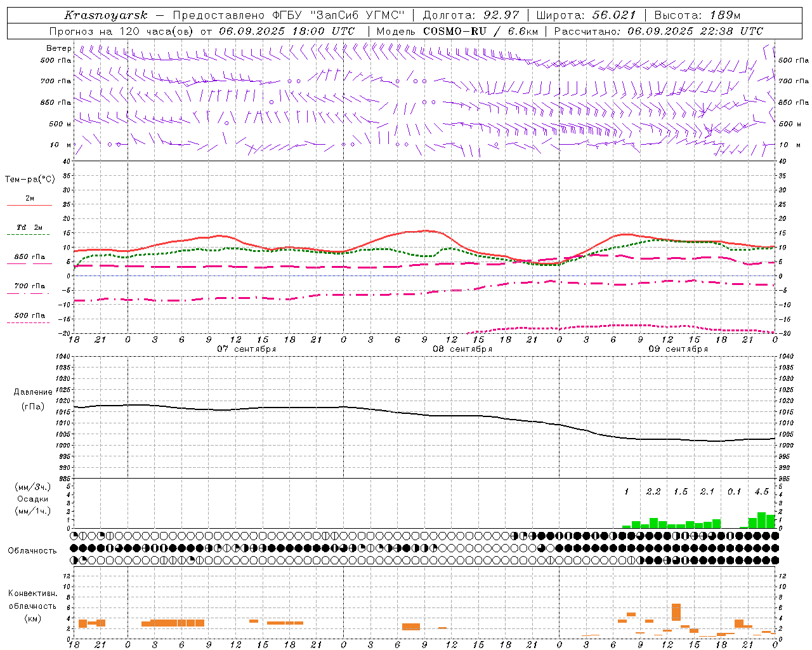Click the 3-hour precipitation value '0.1'
The height and width of the screenshot is (650, 812).
(x=735, y=492)
